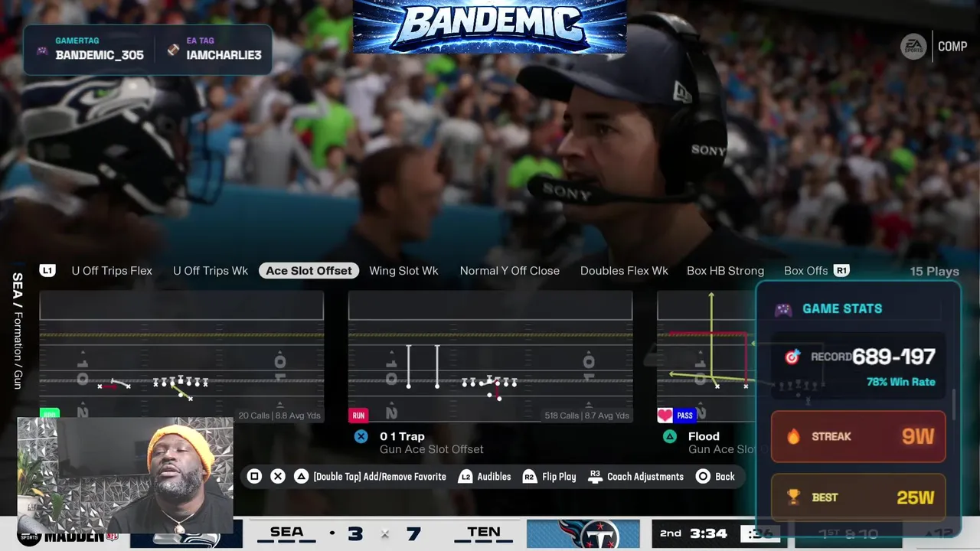This screenshot has width=980, height=551.
Task: Click the EA tag IAMCHARLIE3
Action: [x=224, y=55]
